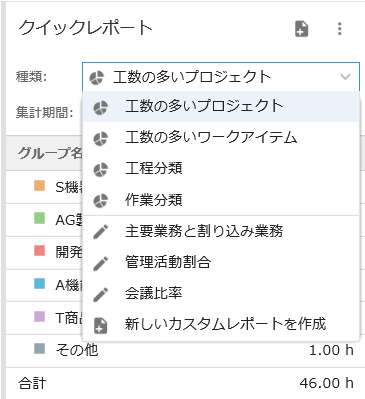The width and height of the screenshot is (365, 399).
Task: Collapse the 種類 dropdown with chevron arrow
Action: (x=345, y=77)
